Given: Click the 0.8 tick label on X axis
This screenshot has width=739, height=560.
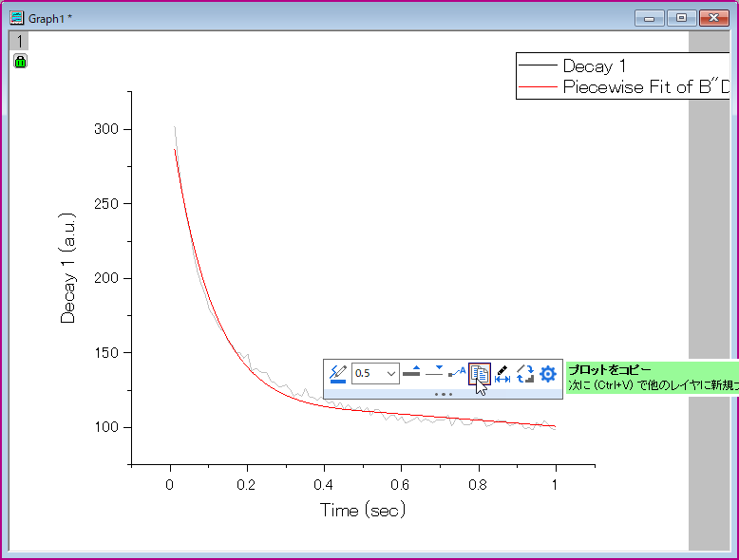Looking at the screenshot, I should (478, 485).
